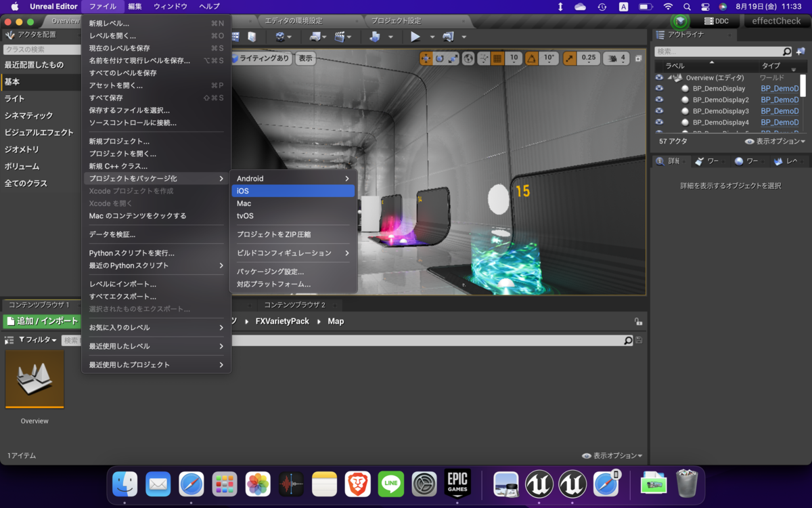Click the Play button in the toolbar

pos(415,37)
